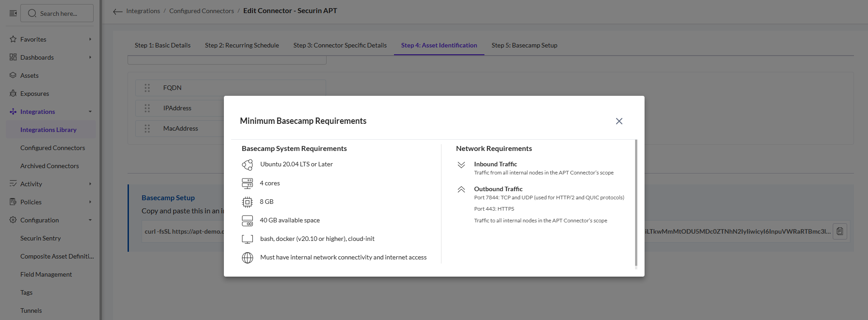Viewport: 868px width, 320px height.
Task: Open Step 5: Basecamp Setup tab
Action: tap(524, 45)
